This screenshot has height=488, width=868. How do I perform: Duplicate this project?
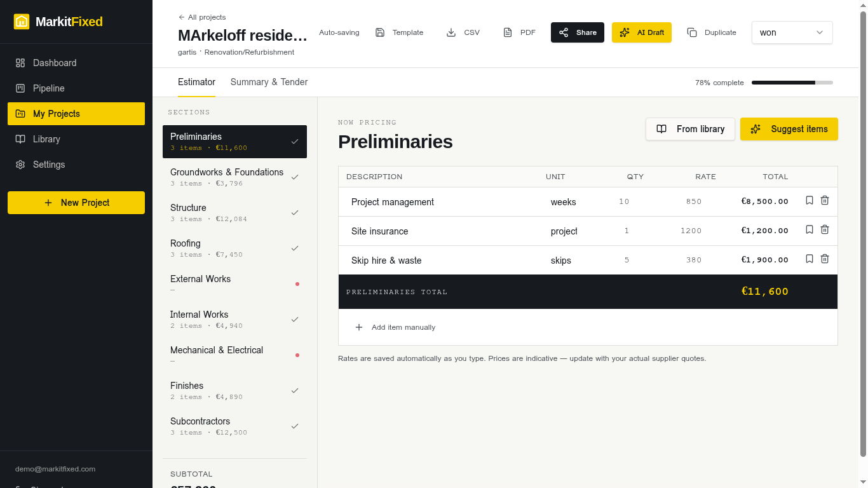tap(712, 32)
